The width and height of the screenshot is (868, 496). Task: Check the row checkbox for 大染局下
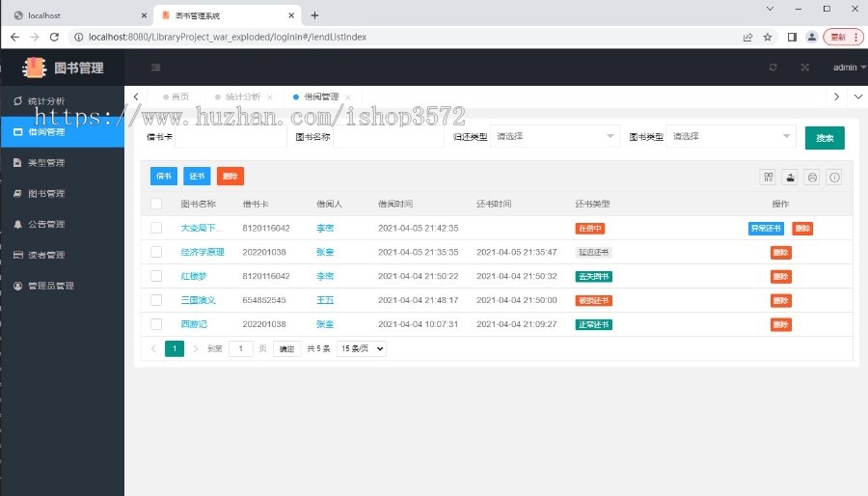(x=156, y=228)
